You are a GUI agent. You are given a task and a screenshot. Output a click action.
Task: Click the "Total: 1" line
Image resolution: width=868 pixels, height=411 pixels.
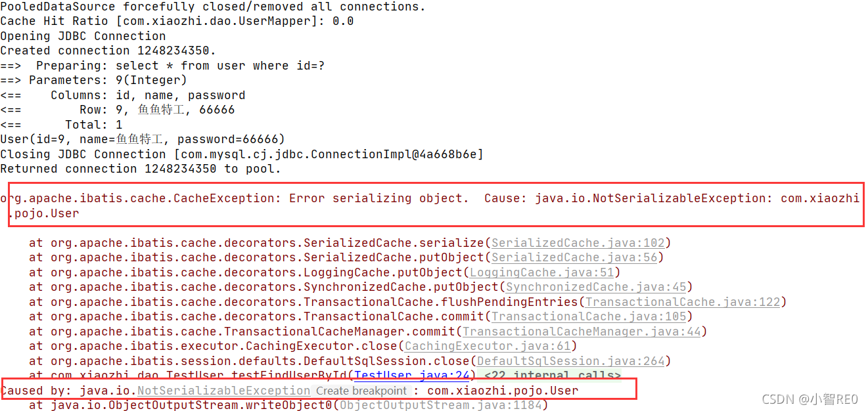(x=61, y=125)
